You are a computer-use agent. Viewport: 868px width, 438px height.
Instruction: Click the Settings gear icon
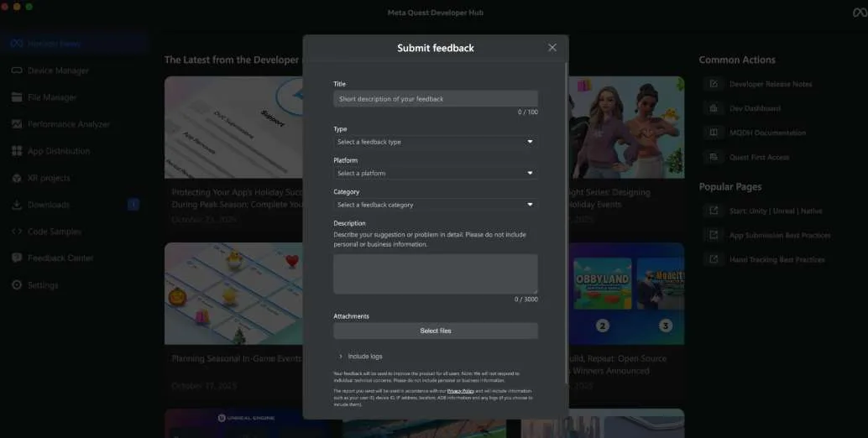pyautogui.click(x=17, y=284)
